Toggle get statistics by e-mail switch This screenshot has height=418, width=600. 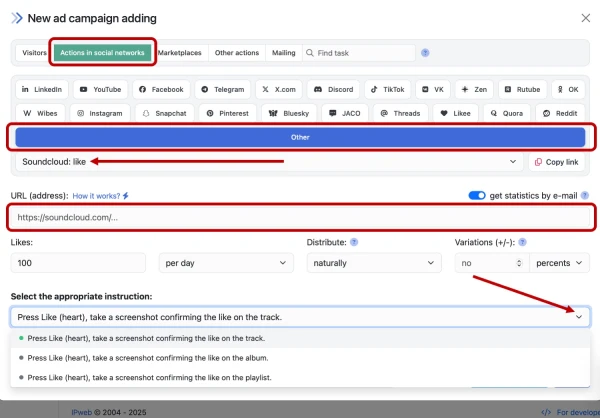pos(476,195)
